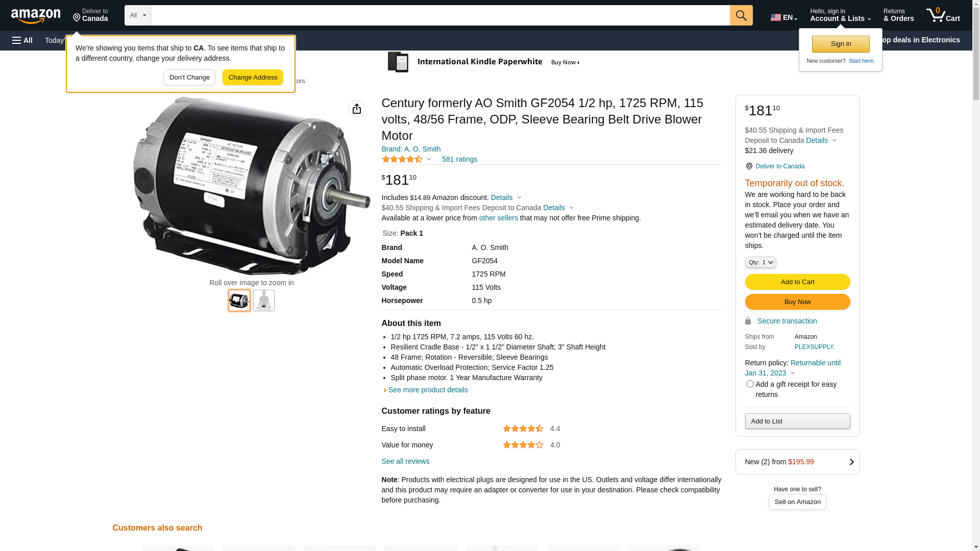Viewport: 980px width, 551px height.
Task: Click Don't Change in address popup
Action: 189,78
